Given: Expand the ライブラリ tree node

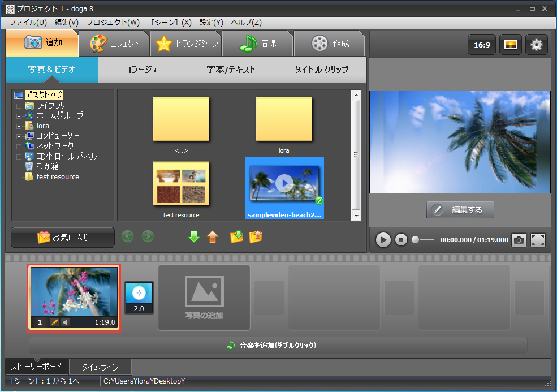Looking at the screenshot, I should click(19, 106).
